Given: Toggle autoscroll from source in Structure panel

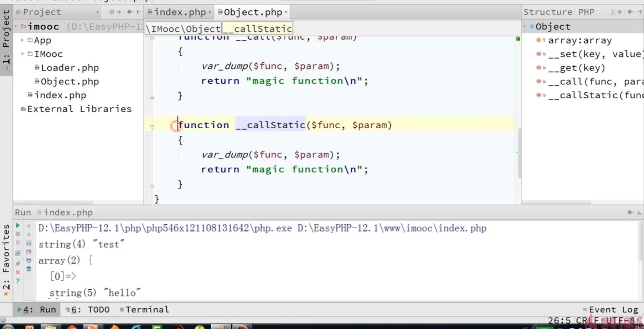Looking at the screenshot, I should tap(613, 12).
